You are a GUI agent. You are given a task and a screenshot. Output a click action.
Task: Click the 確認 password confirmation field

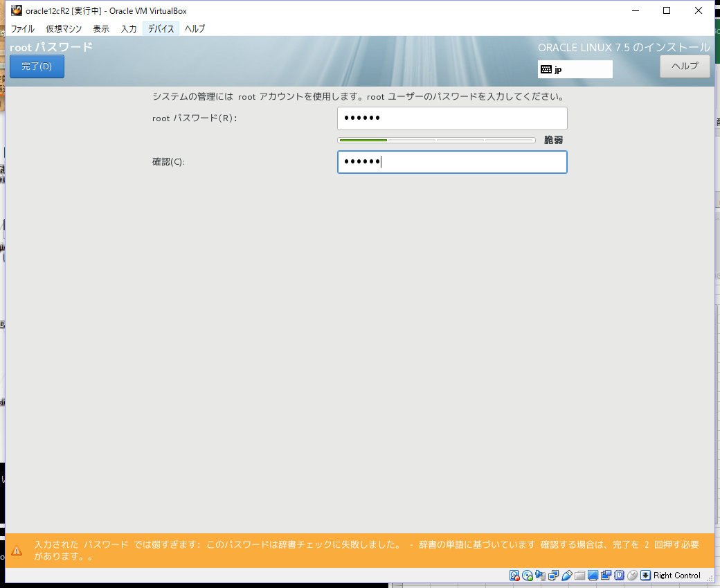451,161
